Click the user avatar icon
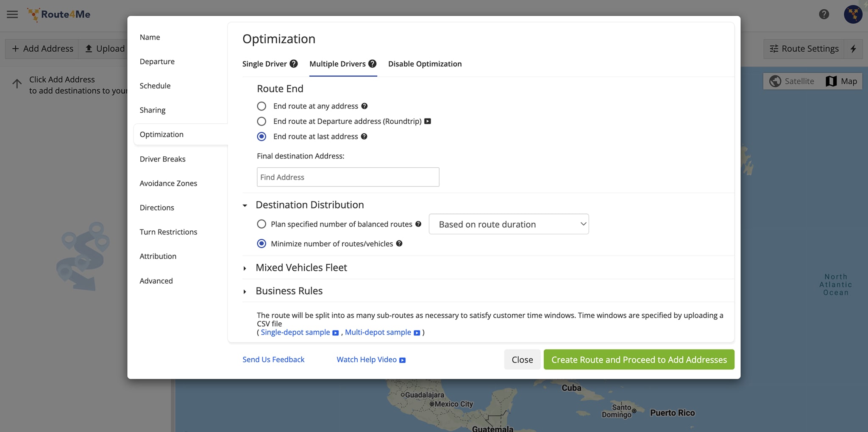The width and height of the screenshot is (868, 432). point(853,14)
